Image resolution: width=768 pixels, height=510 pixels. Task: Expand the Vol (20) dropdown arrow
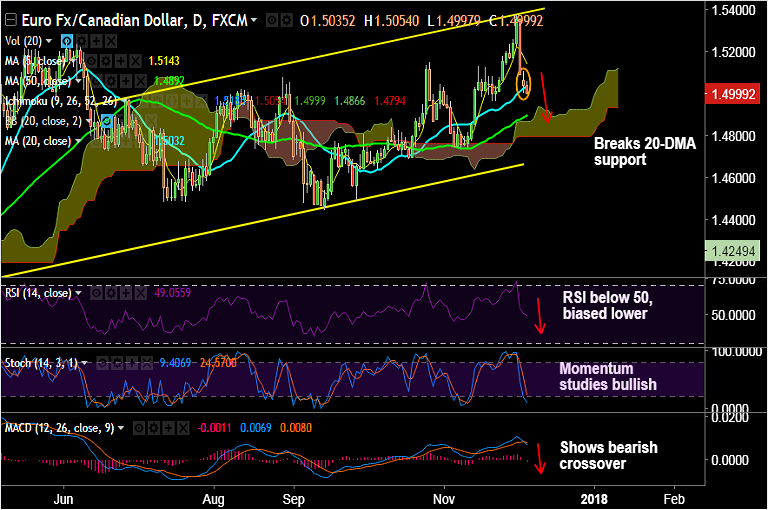pyautogui.click(x=48, y=41)
